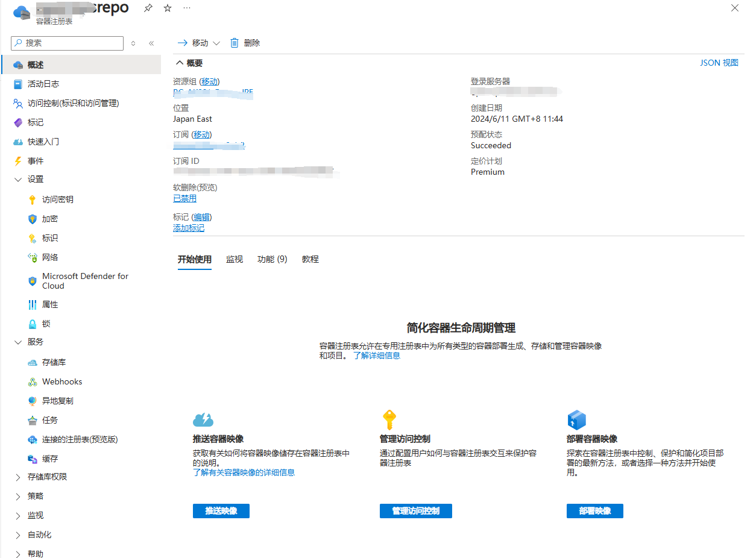Image resolution: width=756 pixels, height=558 pixels.
Task: Click the 推送映像 button
Action: click(221, 510)
